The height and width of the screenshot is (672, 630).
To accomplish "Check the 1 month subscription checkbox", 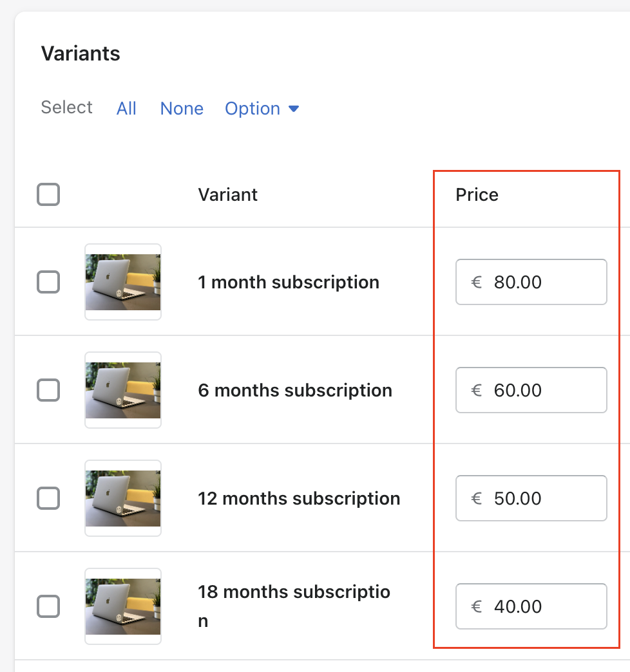I will pyautogui.click(x=48, y=282).
